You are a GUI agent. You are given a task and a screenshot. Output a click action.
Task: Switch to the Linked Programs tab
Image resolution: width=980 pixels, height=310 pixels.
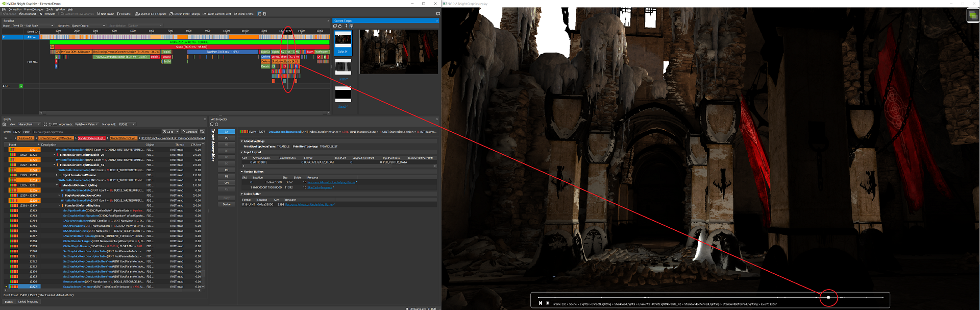click(28, 302)
